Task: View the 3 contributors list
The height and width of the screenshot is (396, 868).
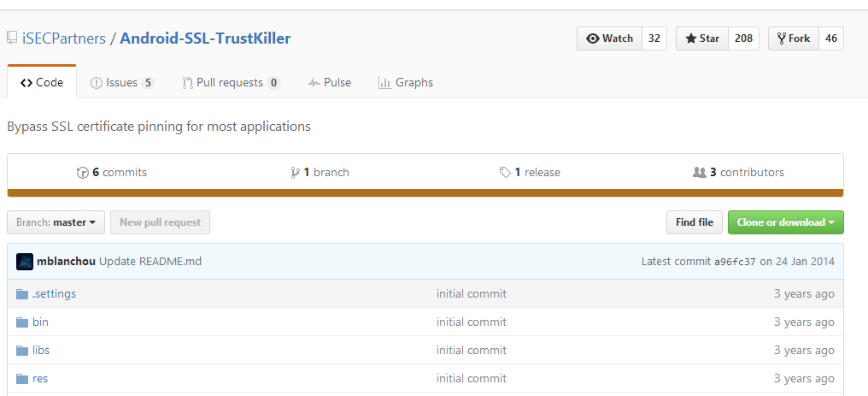Action: coord(738,172)
